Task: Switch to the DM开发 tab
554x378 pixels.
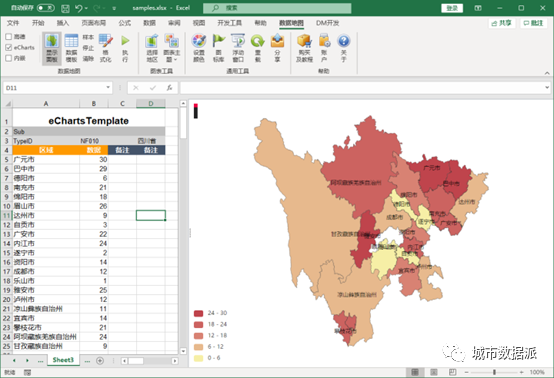Action: coord(327,23)
